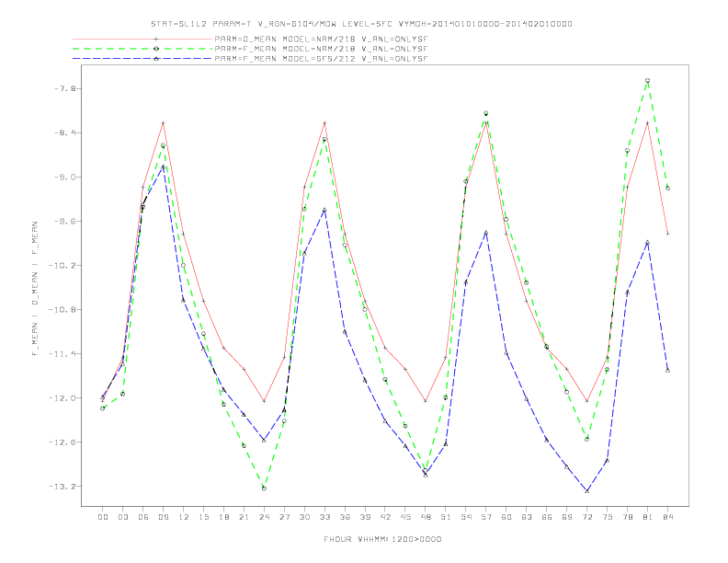Click the chart title starting with STAT=SL1L2
The height and width of the screenshot is (563, 728).
[361, 24]
